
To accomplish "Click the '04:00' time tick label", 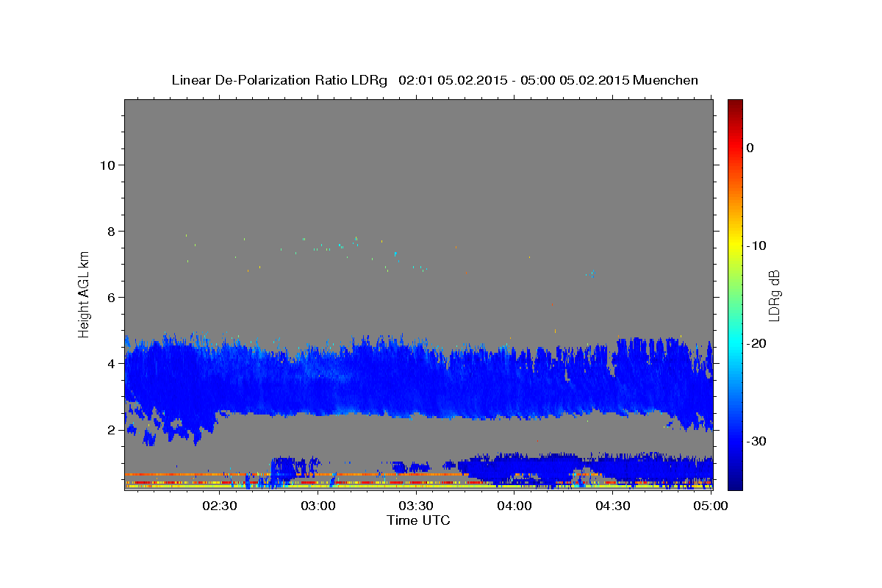I will (x=514, y=506).
